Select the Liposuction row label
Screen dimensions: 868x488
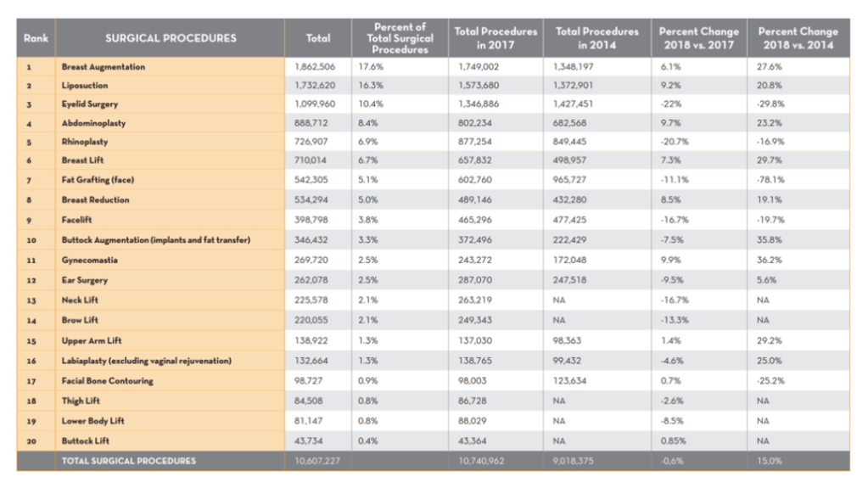[85, 86]
